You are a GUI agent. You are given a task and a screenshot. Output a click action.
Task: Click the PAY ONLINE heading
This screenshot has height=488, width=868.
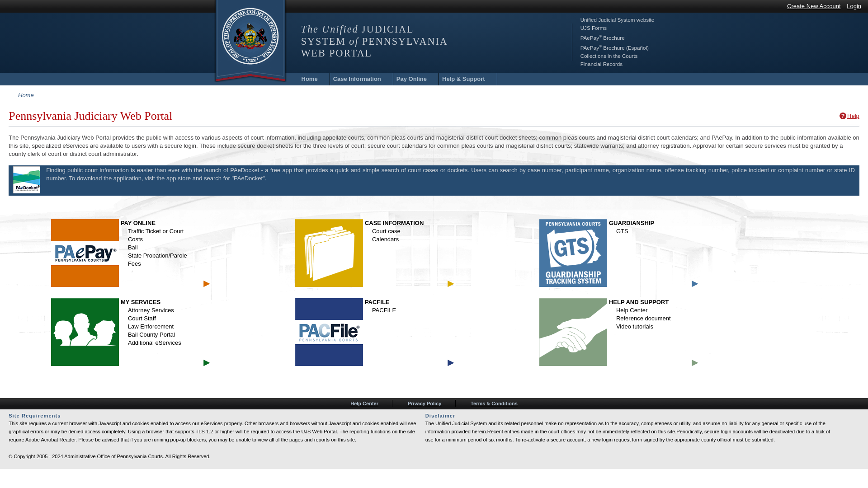pyautogui.click(x=138, y=223)
